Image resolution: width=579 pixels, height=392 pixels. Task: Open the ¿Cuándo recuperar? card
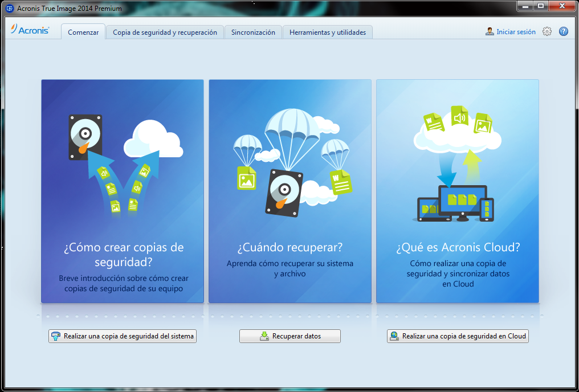pos(290,191)
